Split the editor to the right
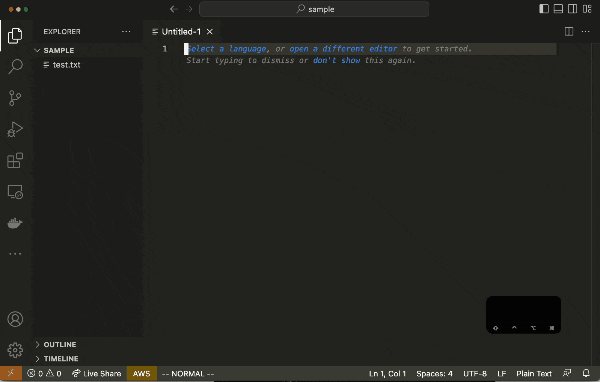Image resolution: width=600 pixels, height=382 pixels. [x=569, y=31]
